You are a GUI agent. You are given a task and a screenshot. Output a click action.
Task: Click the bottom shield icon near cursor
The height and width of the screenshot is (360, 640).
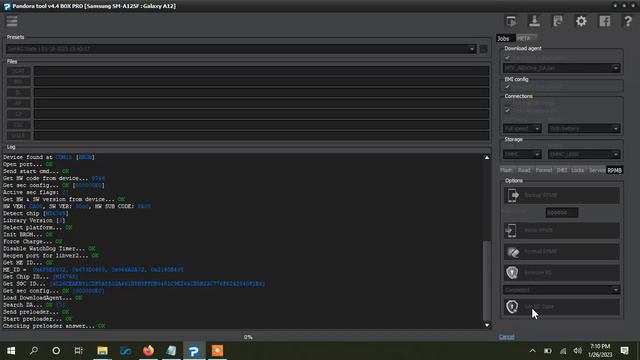click(x=512, y=307)
